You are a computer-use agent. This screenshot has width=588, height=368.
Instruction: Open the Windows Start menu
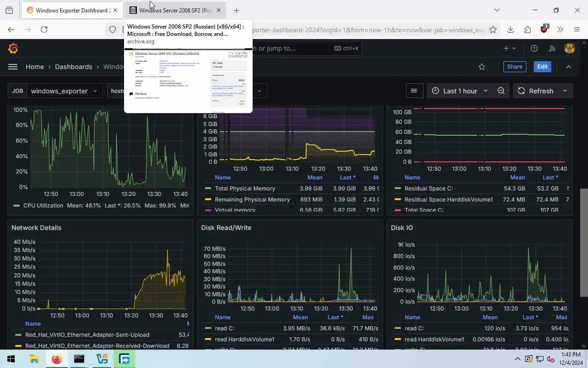[x=11, y=359]
